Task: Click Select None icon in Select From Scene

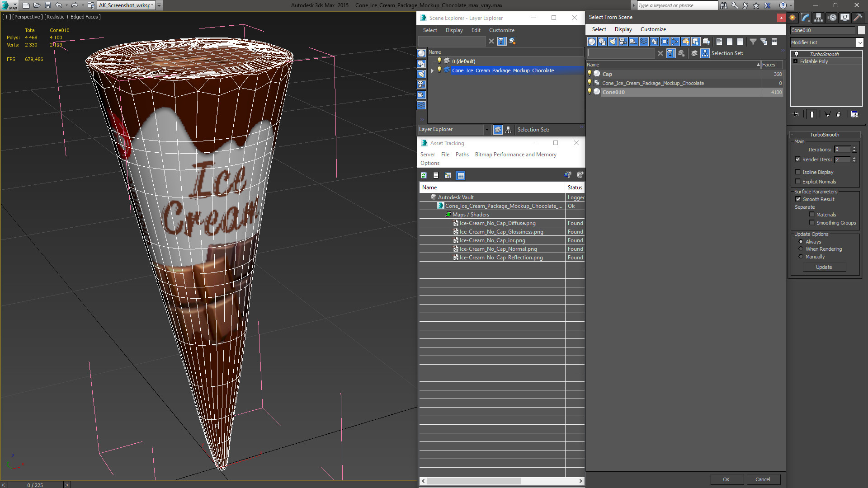Action: (x=730, y=42)
